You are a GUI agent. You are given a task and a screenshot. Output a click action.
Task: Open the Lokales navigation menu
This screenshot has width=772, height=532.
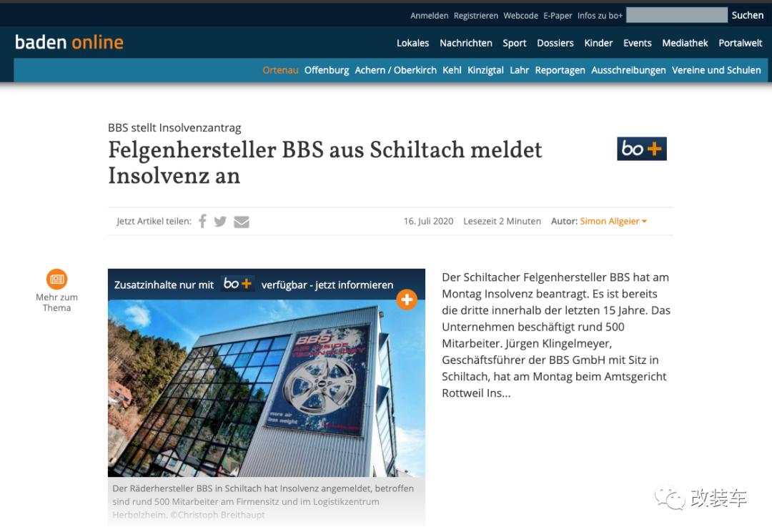[x=413, y=43]
